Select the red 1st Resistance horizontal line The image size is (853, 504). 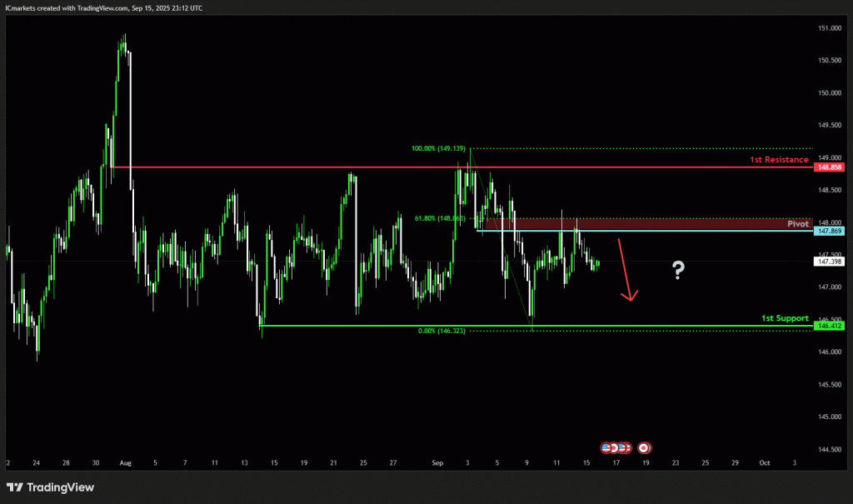(x=461, y=167)
